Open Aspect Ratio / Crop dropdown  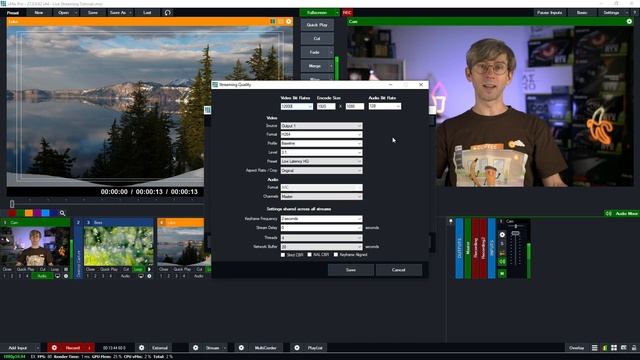click(321, 170)
